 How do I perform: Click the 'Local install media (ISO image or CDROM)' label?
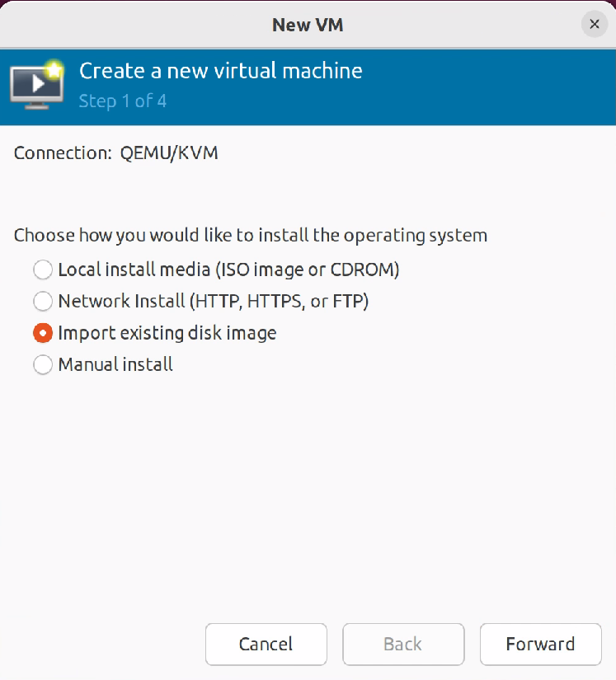(228, 270)
